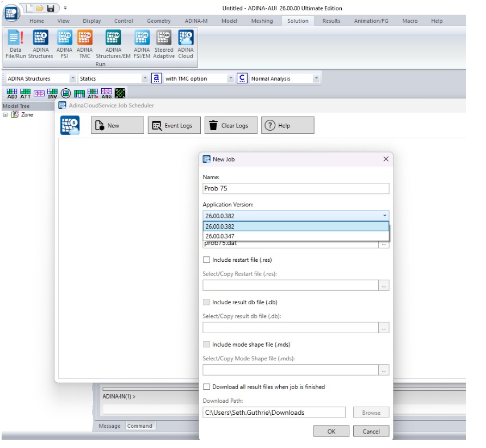This screenshot has height=448, width=486.
Task: Switch to the Meshing ribbon tab
Action: point(262,21)
